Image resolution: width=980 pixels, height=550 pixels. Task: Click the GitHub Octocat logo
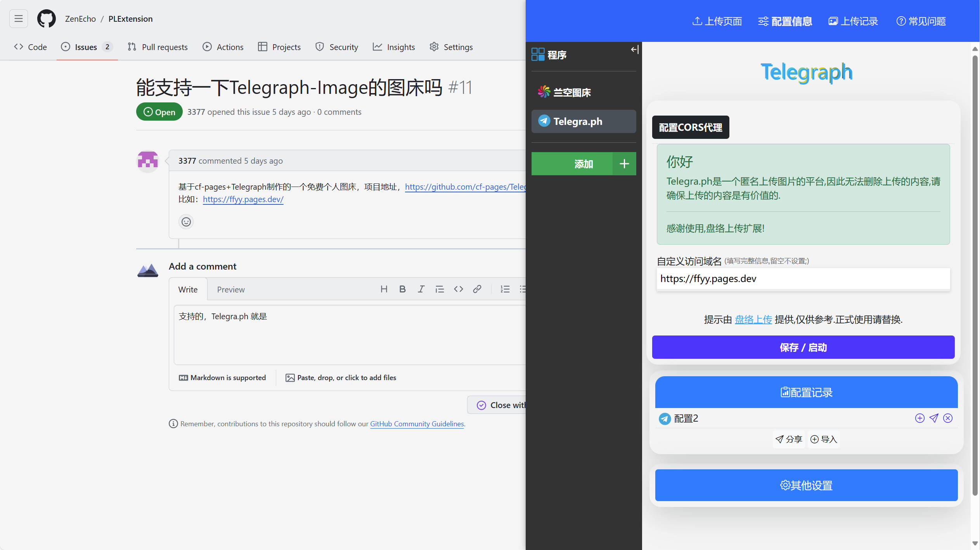[x=47, y=19]
